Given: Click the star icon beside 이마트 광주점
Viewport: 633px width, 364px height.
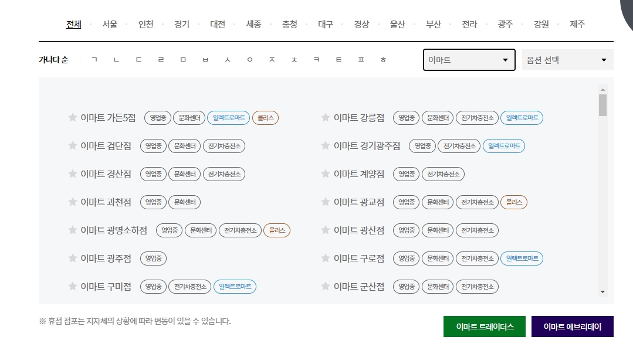Looking at the screenshot, I should [72, 258].
